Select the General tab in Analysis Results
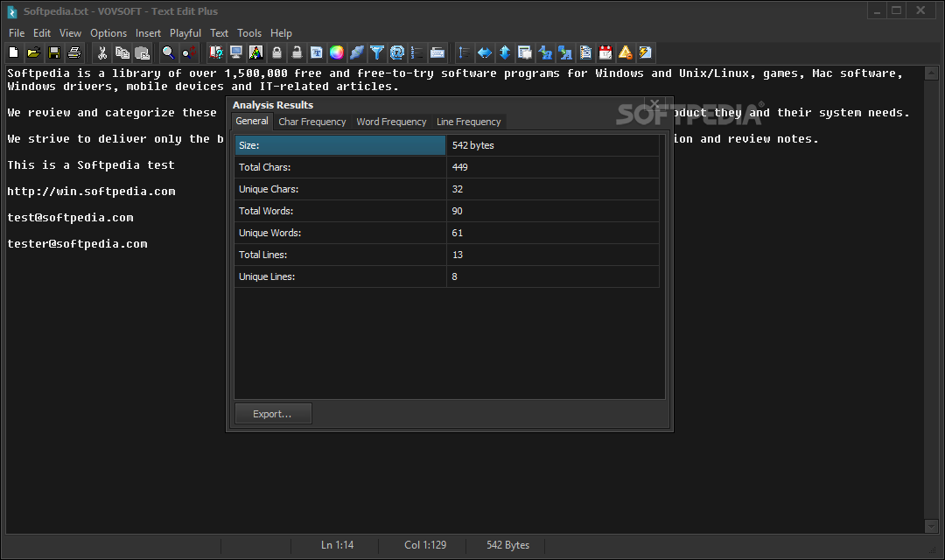945x560 pixels. (x=252, y=121)
